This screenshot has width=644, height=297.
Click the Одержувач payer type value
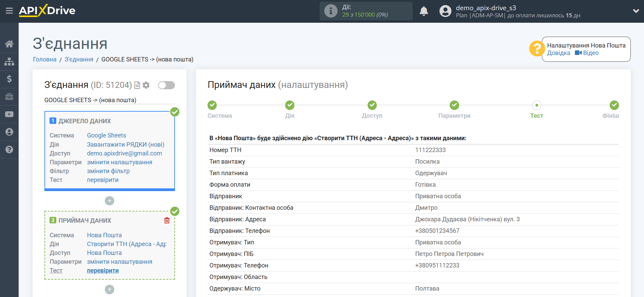point(431,173)
